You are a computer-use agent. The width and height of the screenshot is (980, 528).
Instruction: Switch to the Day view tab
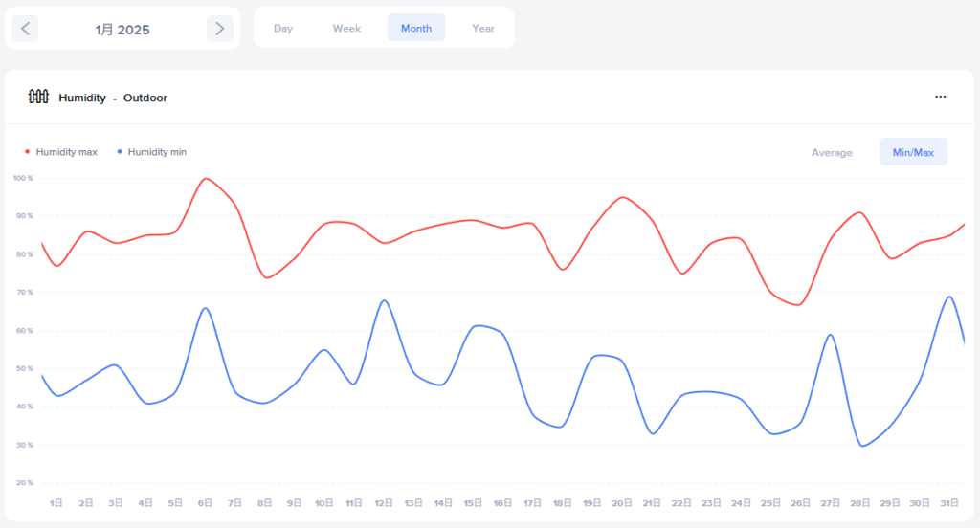[x=283, y=28]
